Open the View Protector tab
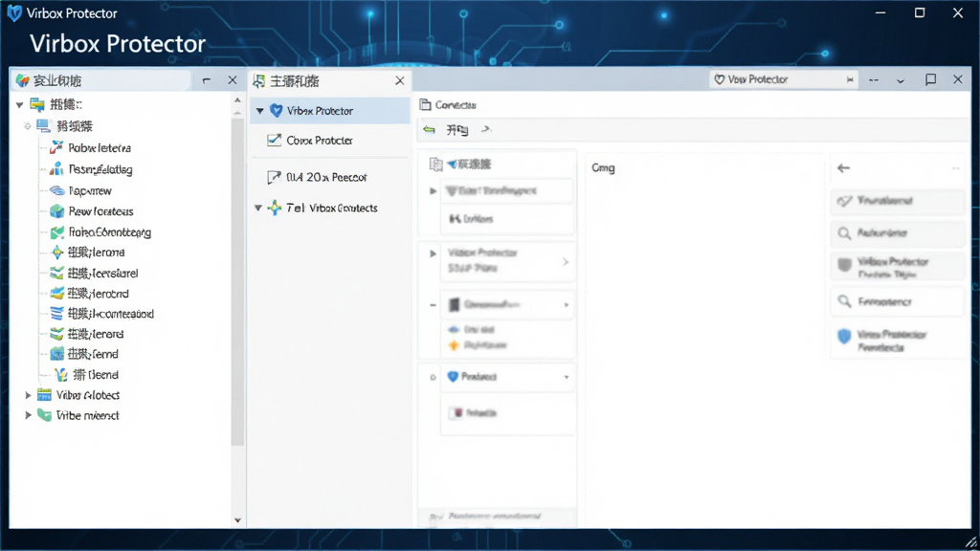980x551 pixels. (784, 79)
